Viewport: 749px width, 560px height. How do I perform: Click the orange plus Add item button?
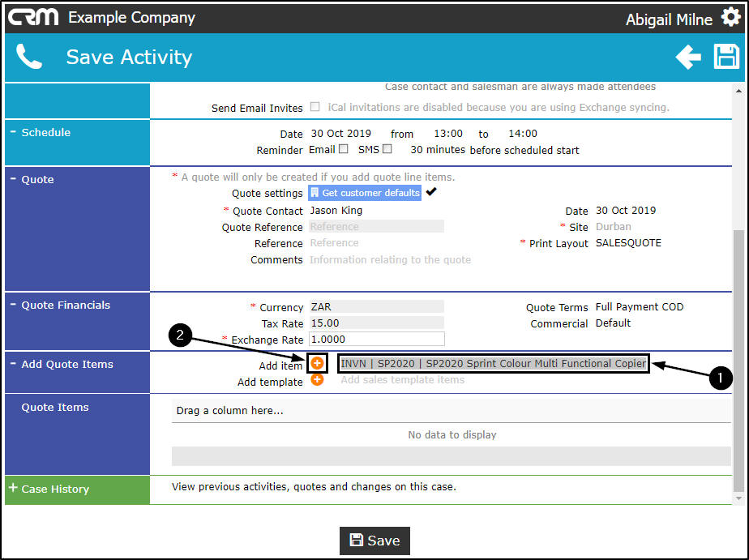coord(317,363)
